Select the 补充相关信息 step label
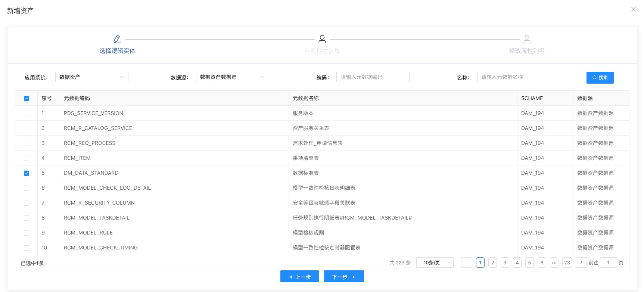The width and height of the screenshot is (644, 292). pyautogui.click(x=322, y=51)
